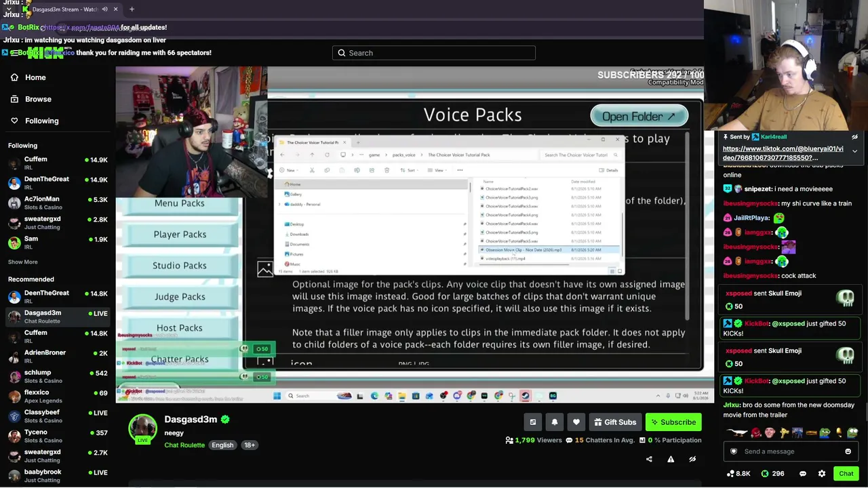Image resolution: width=868 pixels, height=488 pixels.
Task: Click Dasgasd3m profile avatar below stream
Action: tap(142, 428)
